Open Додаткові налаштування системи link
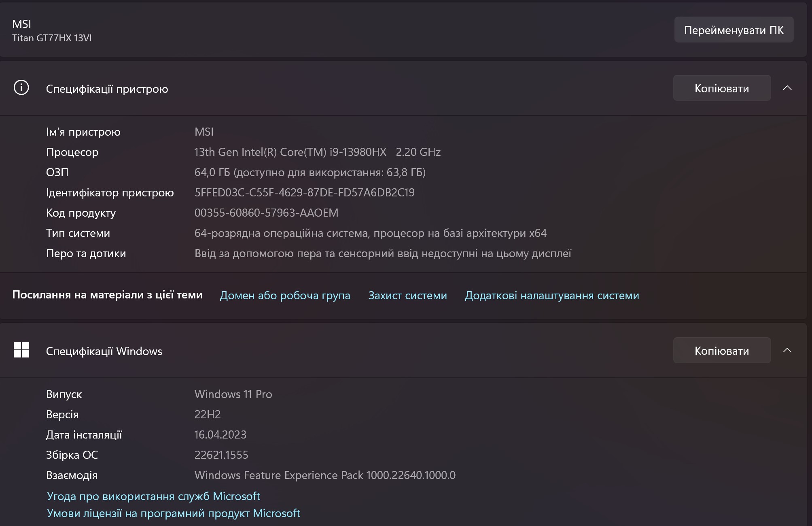The height and width of the screenshot is (526, 812). 552,295
